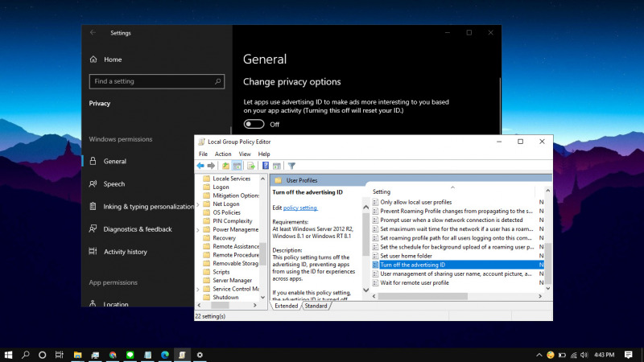Image resolution: width=644 pixels, height=362 pixels.
Task: Open Microsoft Edge from the taskbar
Action: point(165,355)
